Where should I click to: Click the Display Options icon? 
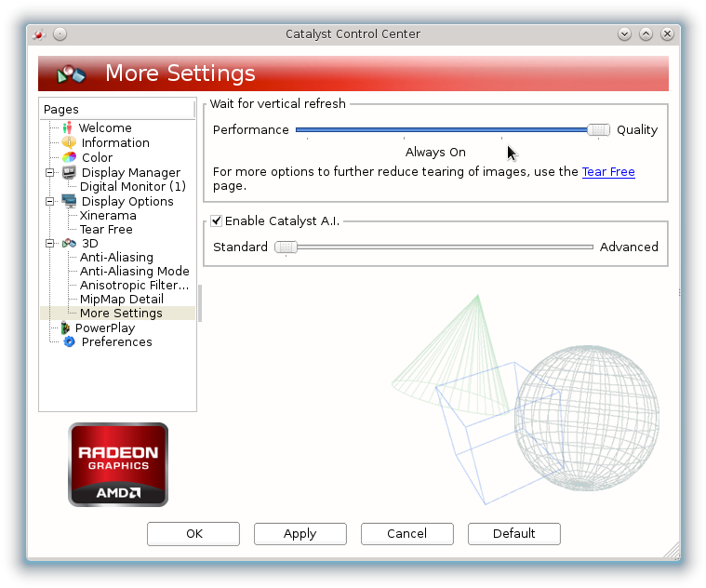coord(69,202)
